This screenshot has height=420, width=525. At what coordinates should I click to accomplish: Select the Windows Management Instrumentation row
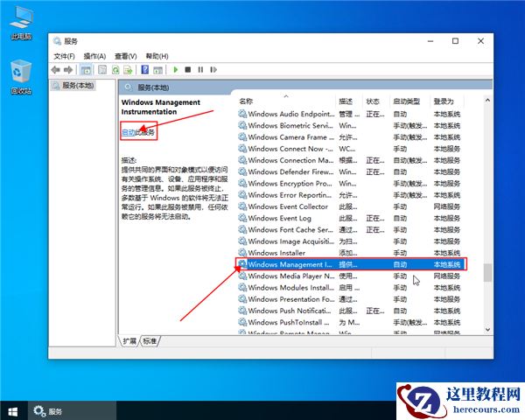pos(351,264)
